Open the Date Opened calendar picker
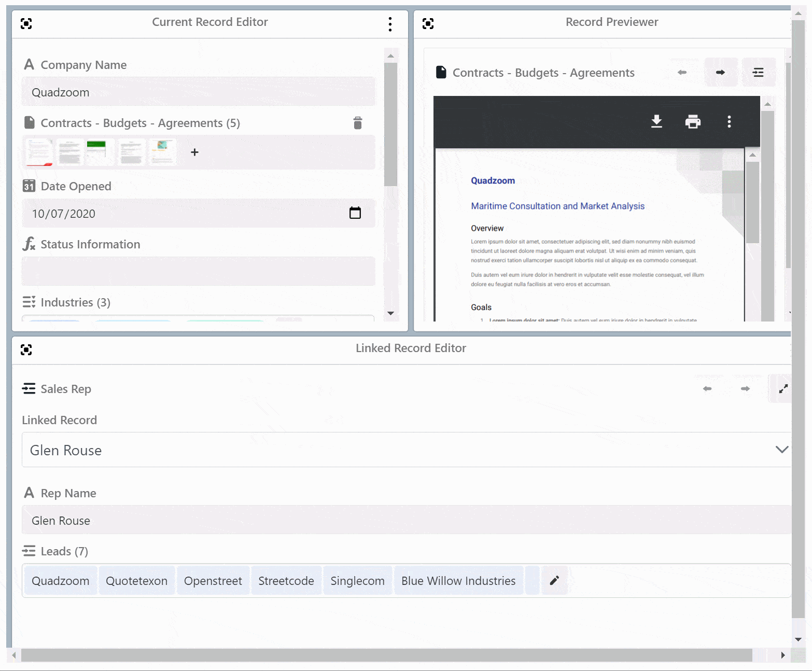 tap(355, 213)
